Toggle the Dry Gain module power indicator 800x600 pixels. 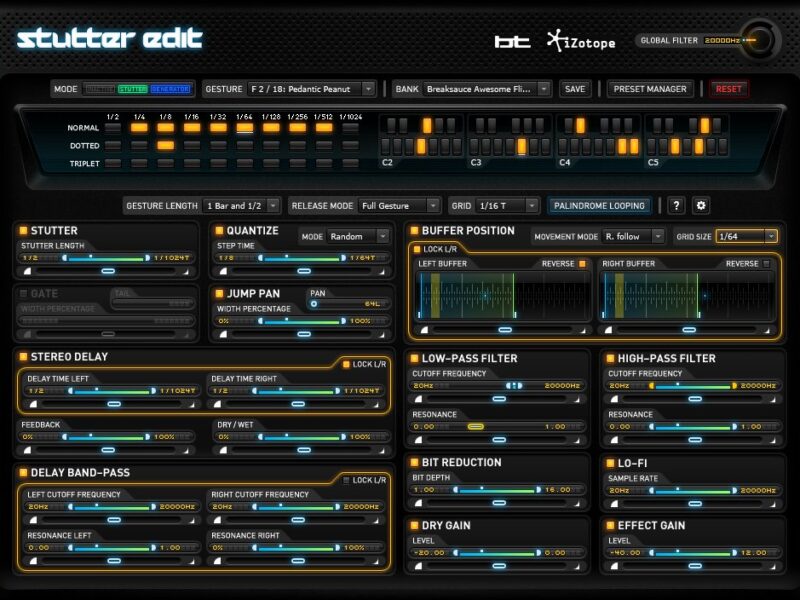tap(414, 526)
